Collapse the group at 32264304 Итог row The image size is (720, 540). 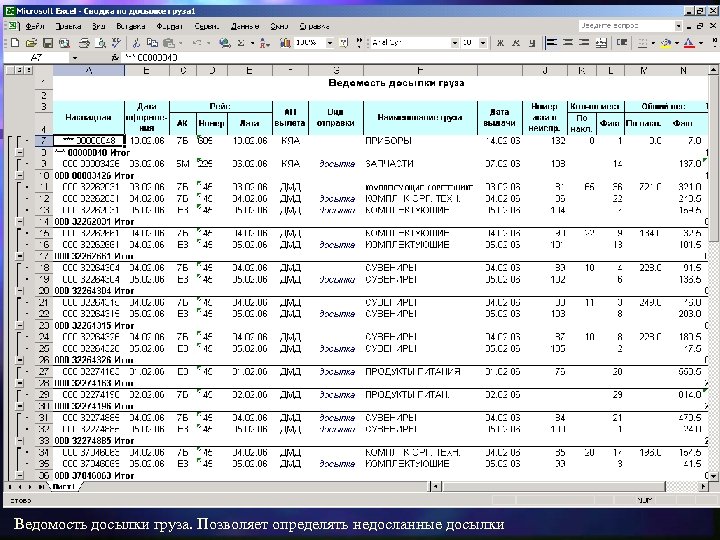point(19,291)
